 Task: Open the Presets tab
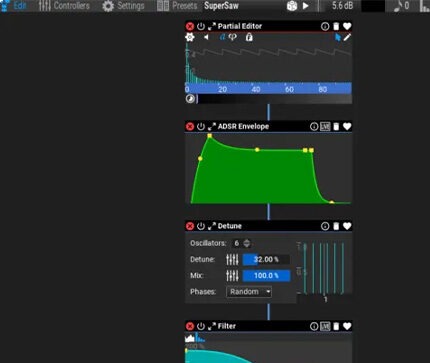[x=177, y=6]
